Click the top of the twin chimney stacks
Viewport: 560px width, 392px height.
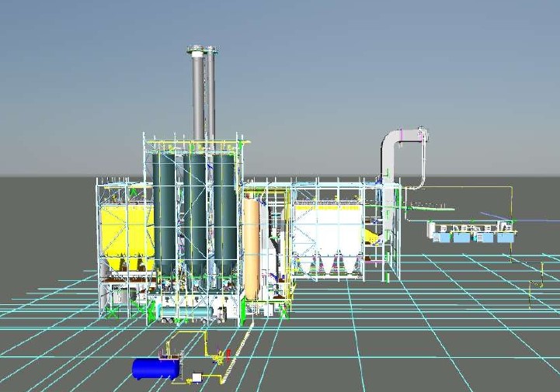[202, 52]
